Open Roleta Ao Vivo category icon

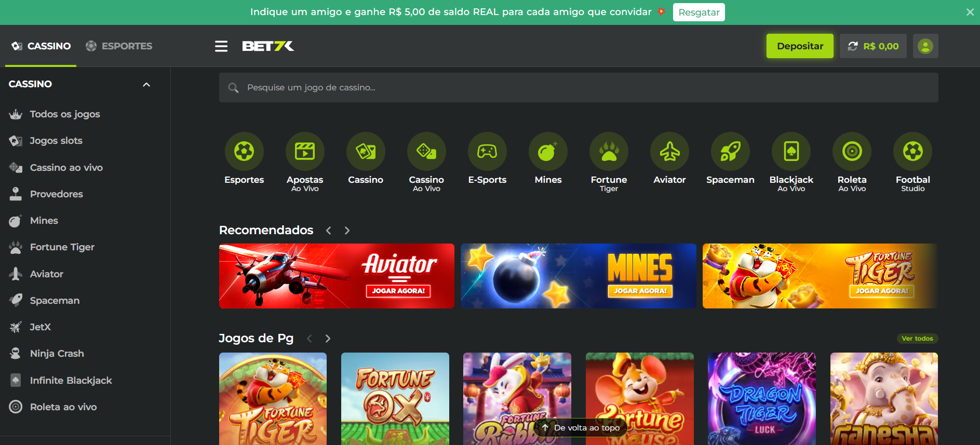pos(852,152)
